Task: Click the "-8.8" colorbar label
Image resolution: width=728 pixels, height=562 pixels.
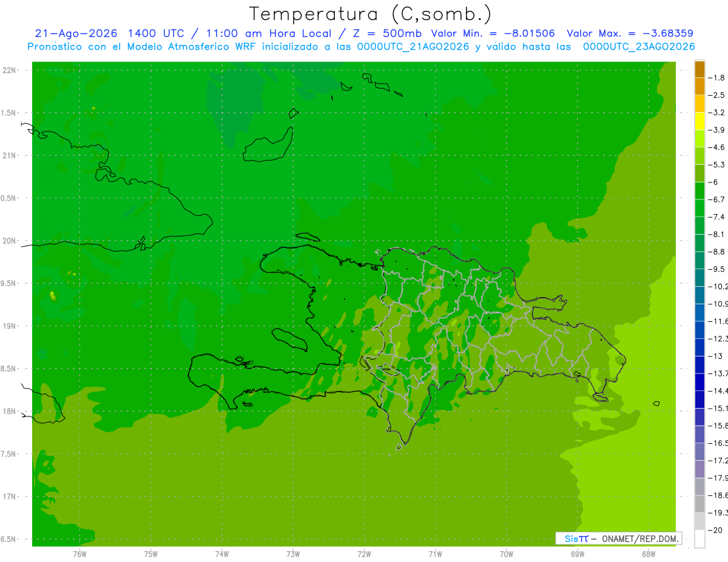Action: pos(717,252)
